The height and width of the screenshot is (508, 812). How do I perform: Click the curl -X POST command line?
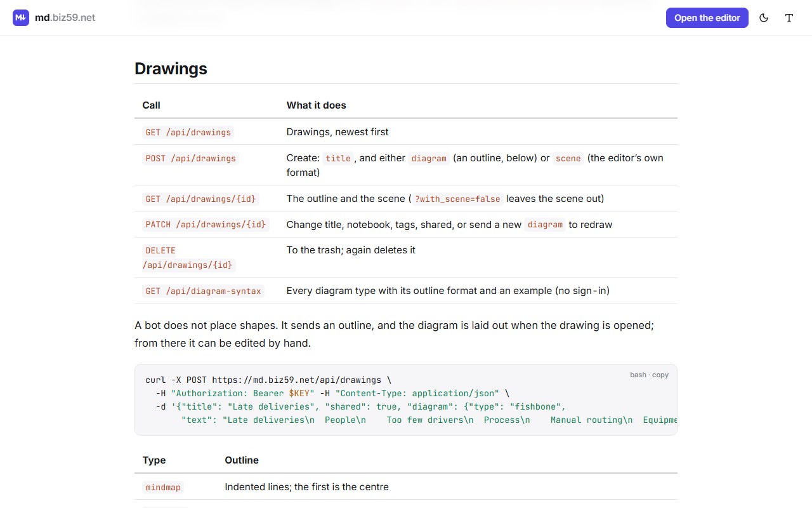tap(268, 380)
